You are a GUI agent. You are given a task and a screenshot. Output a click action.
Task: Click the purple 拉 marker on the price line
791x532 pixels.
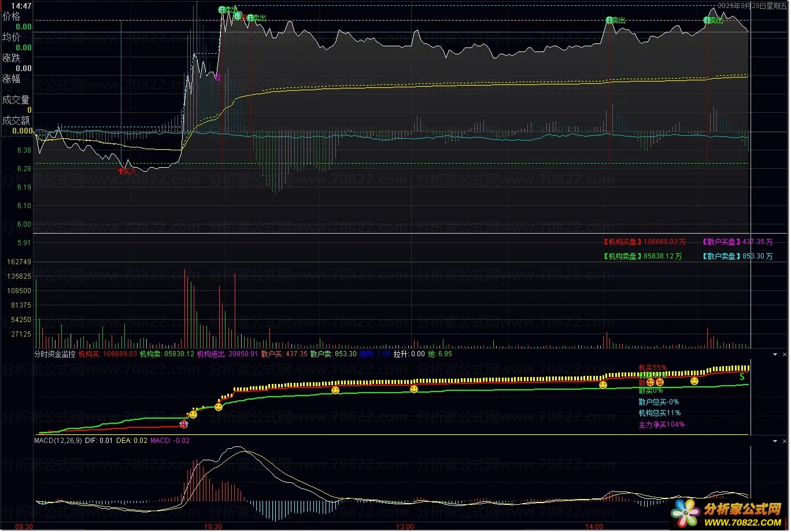point(217,76)
